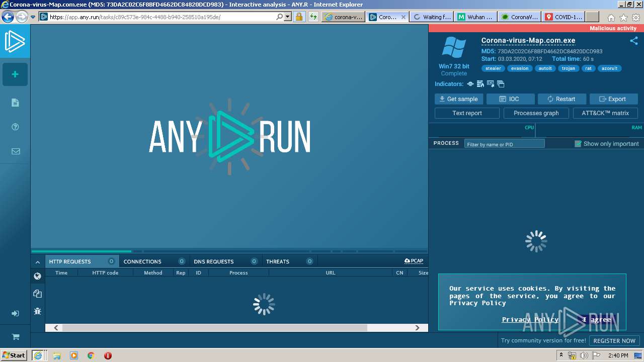Click the firewall indicator icon
The width and height of the screenshot is (644, 362).
click(480, 84)
